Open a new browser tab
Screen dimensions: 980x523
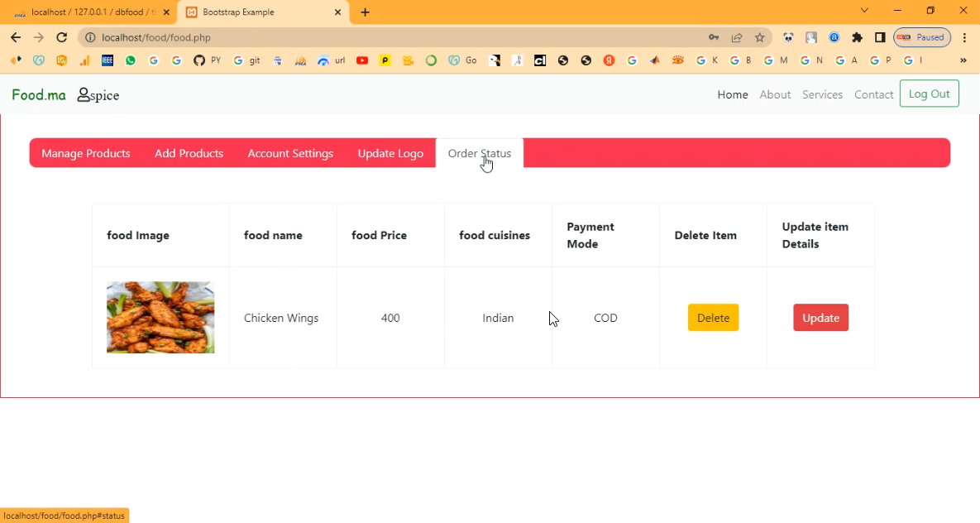point(365,12)
